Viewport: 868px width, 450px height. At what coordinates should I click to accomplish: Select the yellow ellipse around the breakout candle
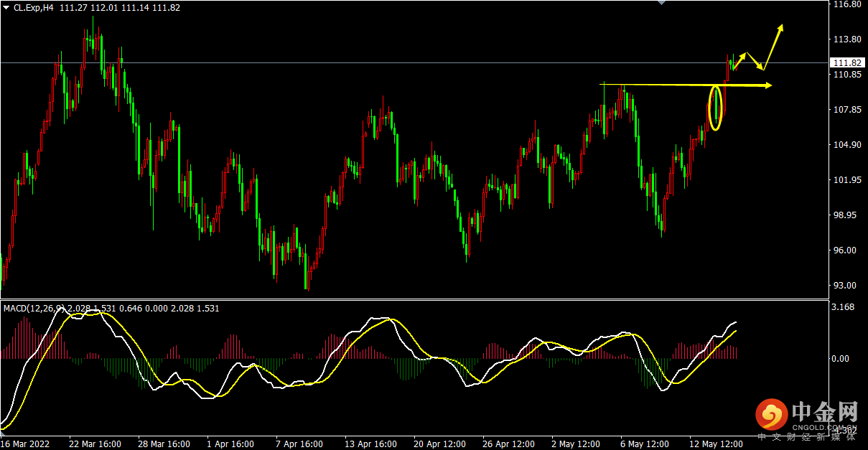point(715,108)
